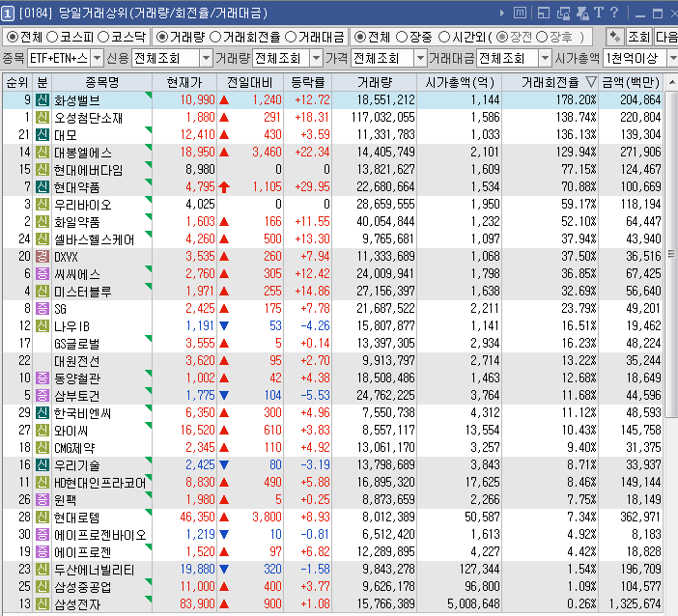Viewport: 678px width, 616px height.
Task: Click the 증 badge on 씨씨에스 row
Action: (42, 273)
